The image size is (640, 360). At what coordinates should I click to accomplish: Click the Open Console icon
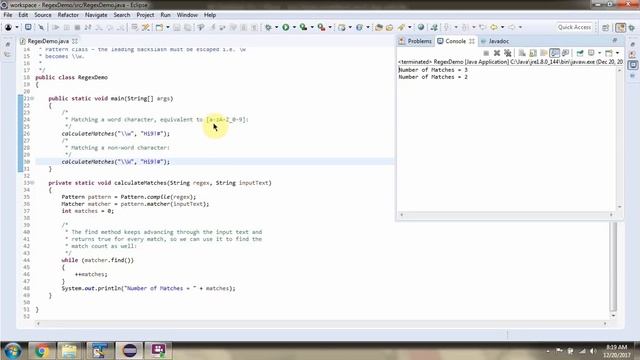pos(609,53)
